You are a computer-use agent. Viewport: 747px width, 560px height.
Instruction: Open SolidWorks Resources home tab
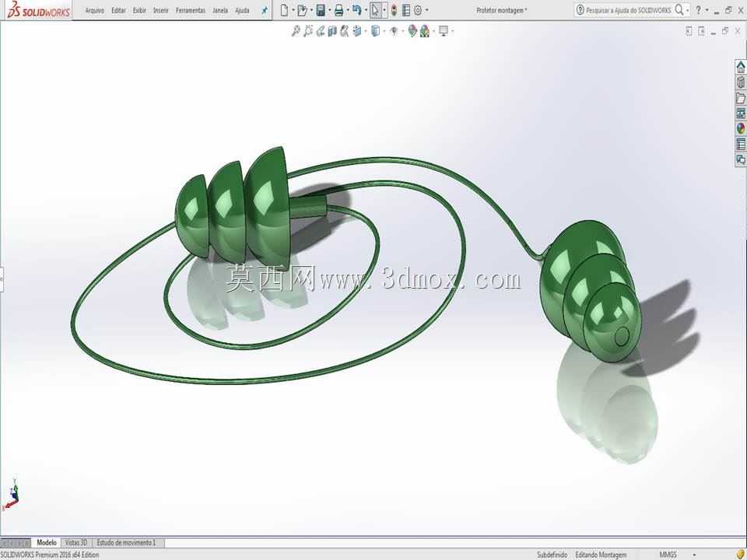(x=740, y=67)
